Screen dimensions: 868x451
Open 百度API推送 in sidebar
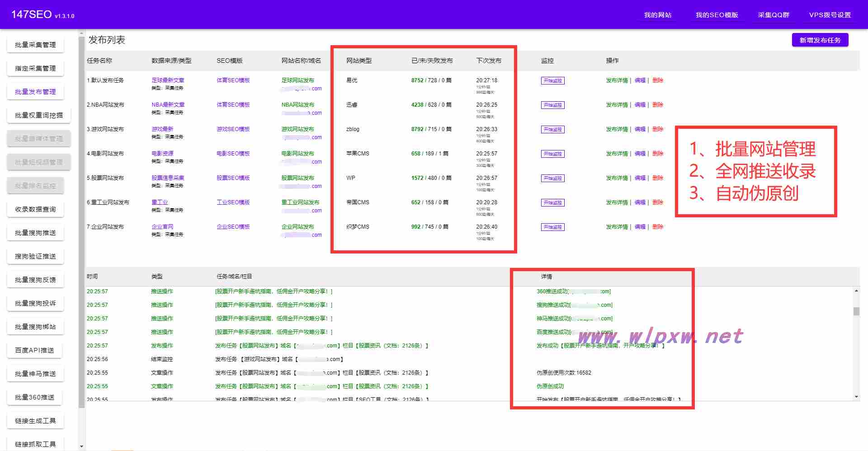34,350
